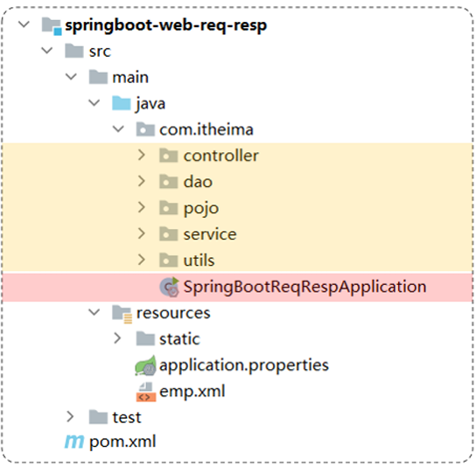Click the main folder icon

click(98, 76)
